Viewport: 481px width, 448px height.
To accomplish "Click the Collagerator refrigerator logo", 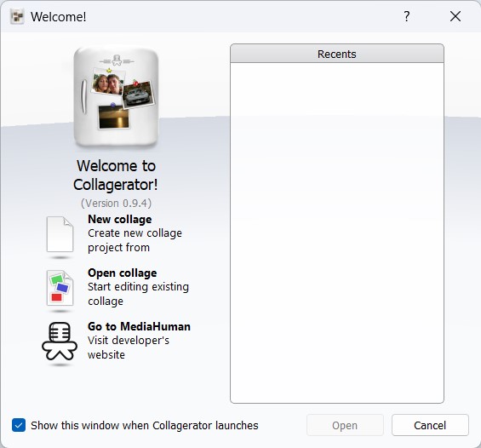I will [116, 96].
